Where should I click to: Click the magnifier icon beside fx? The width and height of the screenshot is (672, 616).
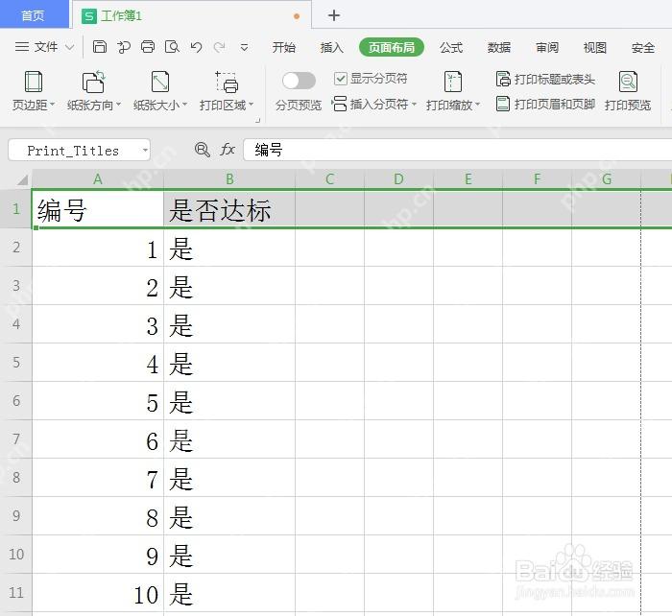(x=203, y=150)
